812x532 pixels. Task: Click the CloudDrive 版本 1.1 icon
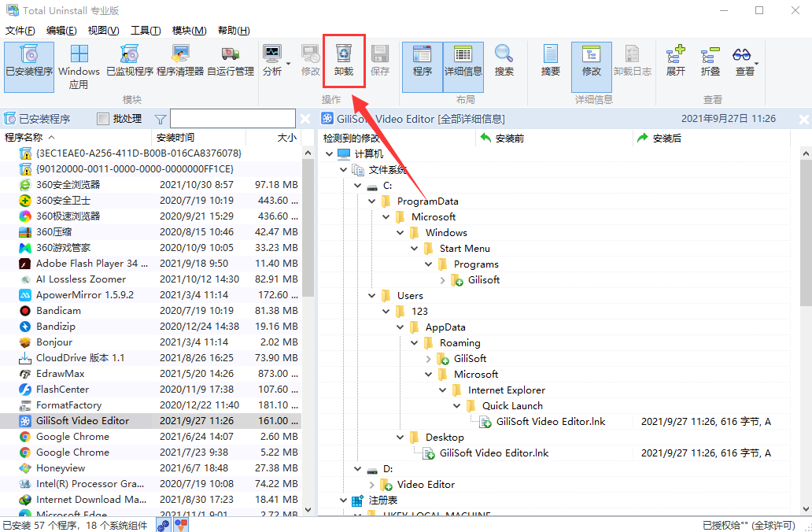click(x=25, y=358)
